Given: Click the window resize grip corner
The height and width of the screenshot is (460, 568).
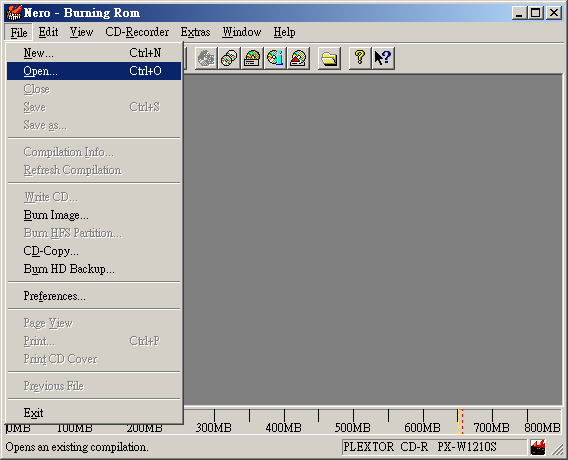Looking at the screenshot, I should (557, 449).
